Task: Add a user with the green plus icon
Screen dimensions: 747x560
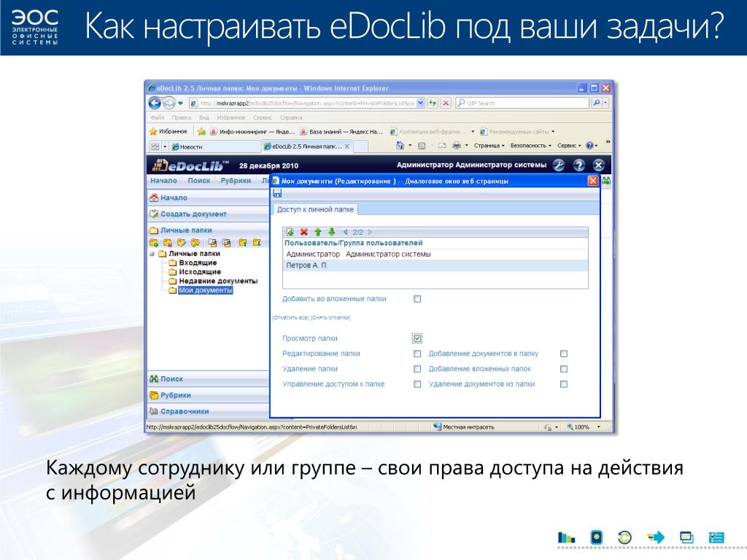Action: 290,233
